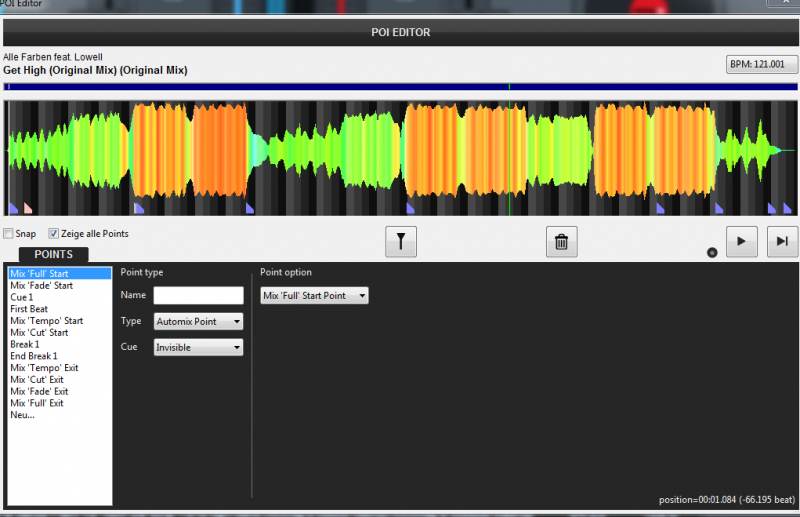Screen dimensions: 800x517
Task: Select Mix 'Fade' Exit entry
Action: pos(60,391)
